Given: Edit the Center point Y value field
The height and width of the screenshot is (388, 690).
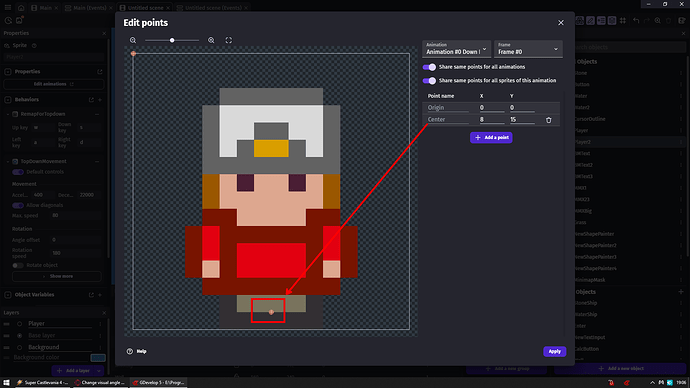Looking at the screenshot, I should point(522,120).
